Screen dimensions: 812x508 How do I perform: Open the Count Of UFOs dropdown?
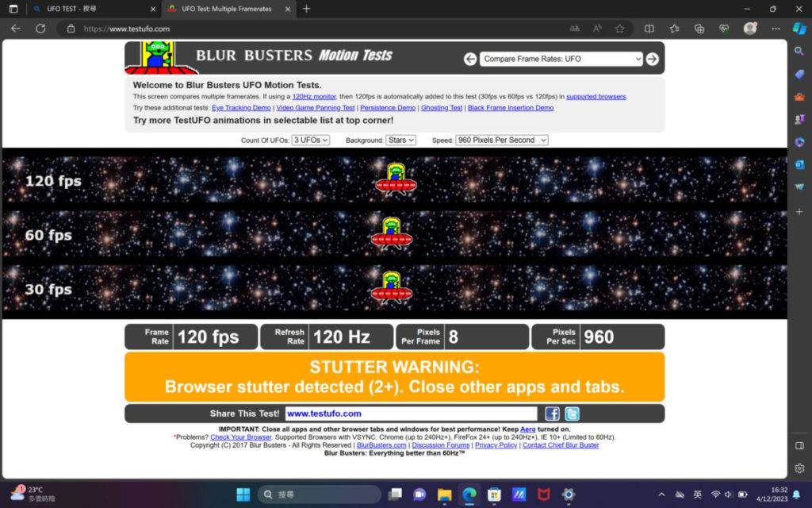(310, 140)
